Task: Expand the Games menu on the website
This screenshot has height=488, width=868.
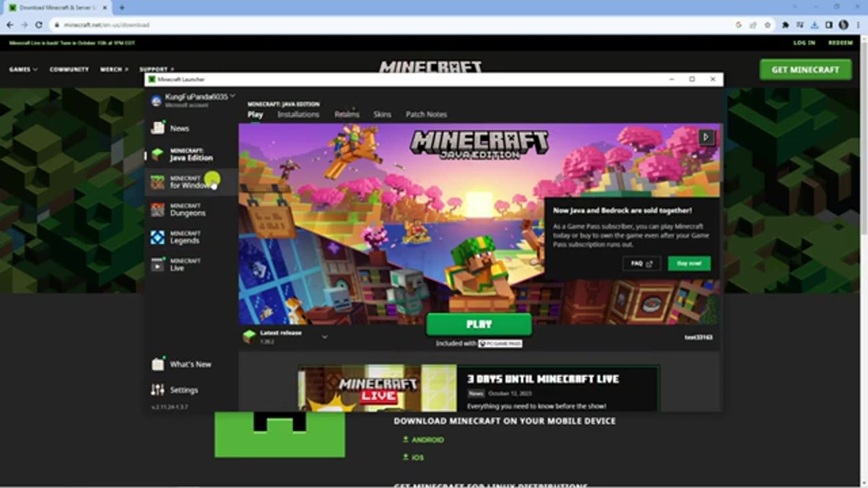Action: pos(23,69)
